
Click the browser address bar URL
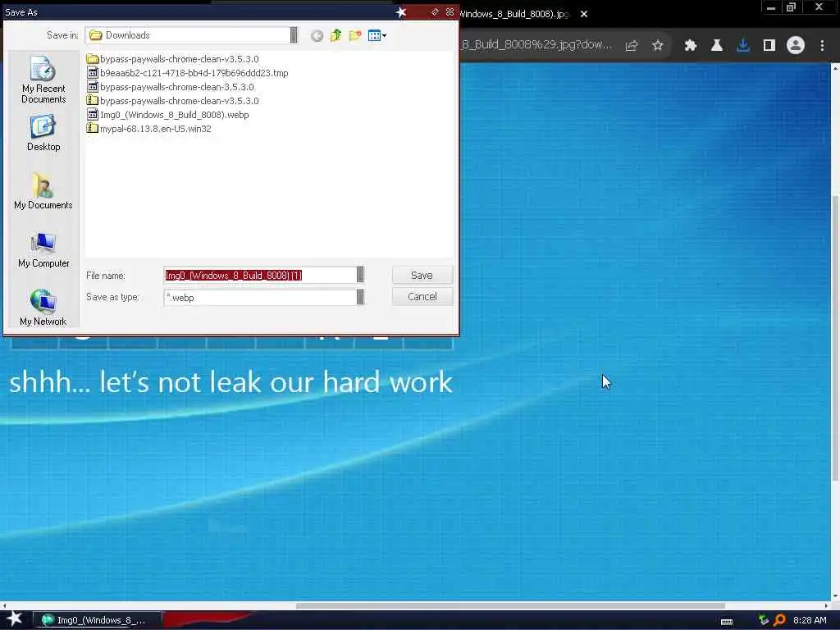pyautogui.click(x=536, y=45)
